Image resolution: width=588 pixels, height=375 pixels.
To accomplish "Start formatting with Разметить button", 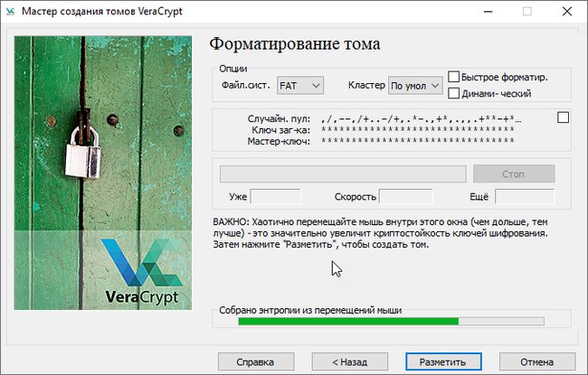I will (443, 361).
